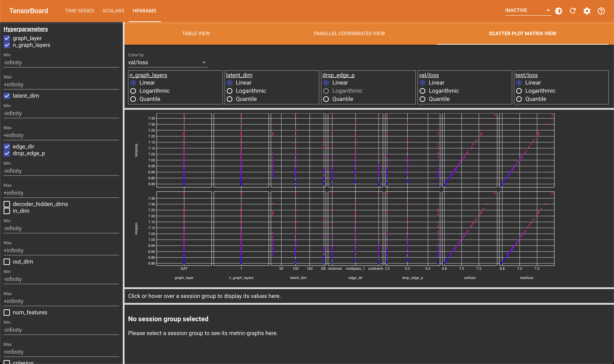Uncheck the graph_layer hyperparameter checkbox

tap(7, 38)
